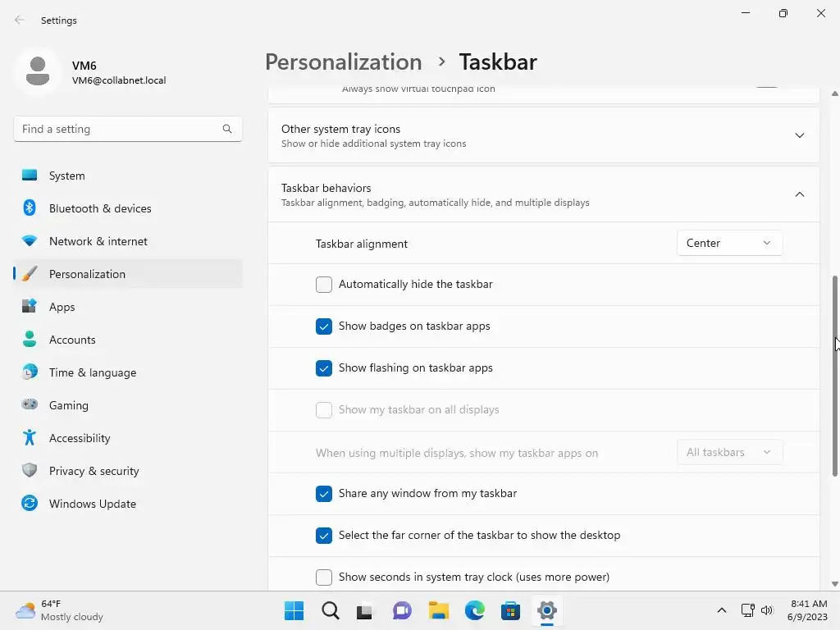Click the Personalization breadcrumb link
840x630 pixels.
[x=344, y=62]
